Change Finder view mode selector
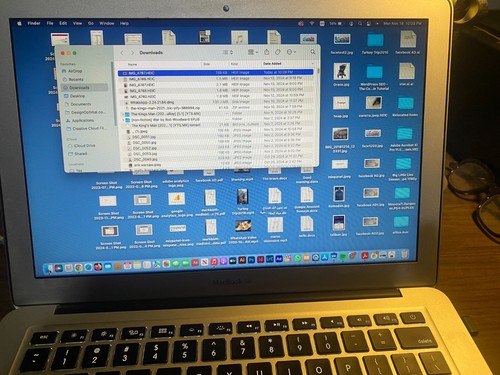The image size is (500, 375). [228, 52]
